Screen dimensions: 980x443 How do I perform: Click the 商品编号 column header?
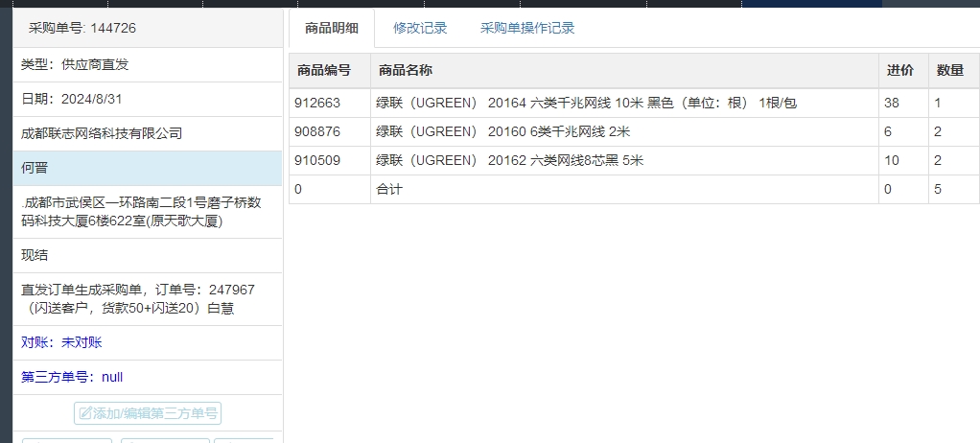click(x=330, y=71)
